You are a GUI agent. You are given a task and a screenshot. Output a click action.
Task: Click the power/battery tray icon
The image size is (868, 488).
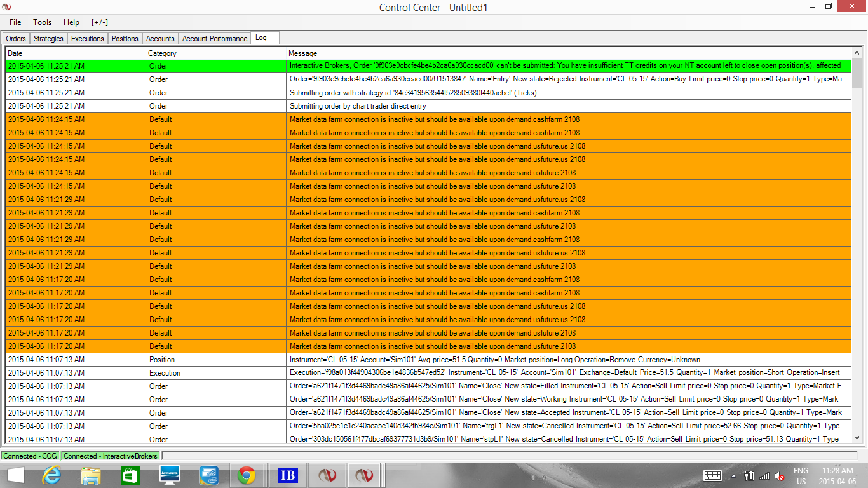tap(749, 476)
